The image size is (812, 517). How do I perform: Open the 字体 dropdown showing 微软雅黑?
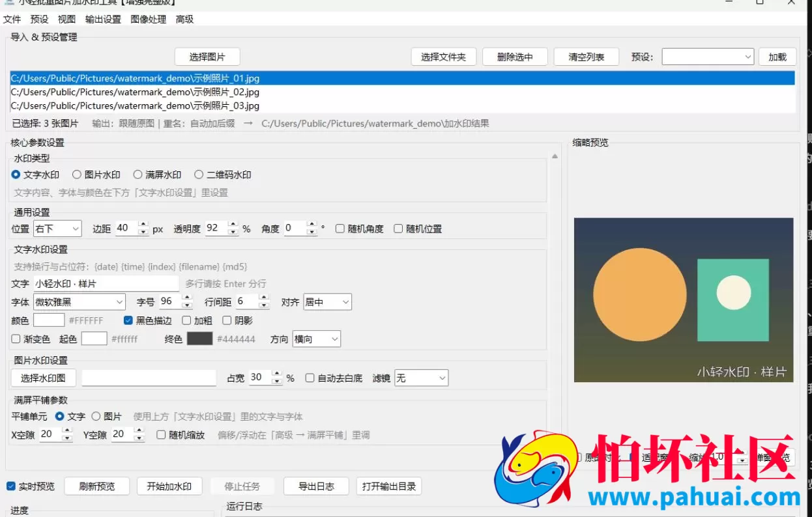(79, 301)
